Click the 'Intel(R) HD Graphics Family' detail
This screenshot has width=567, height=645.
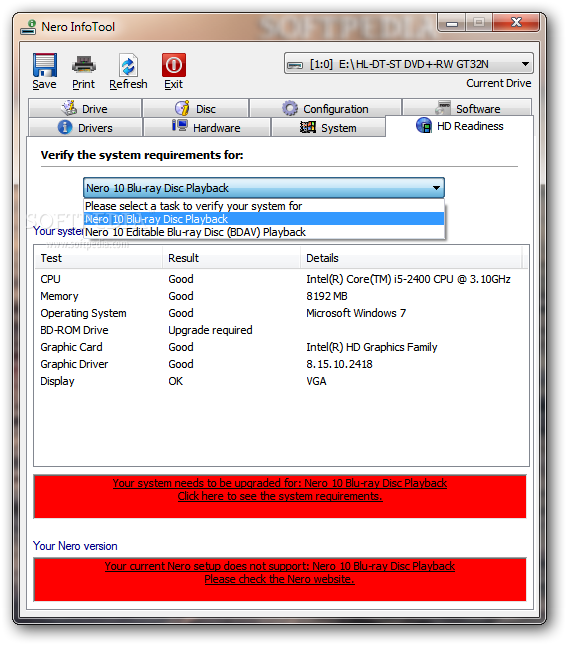[372, 347]
